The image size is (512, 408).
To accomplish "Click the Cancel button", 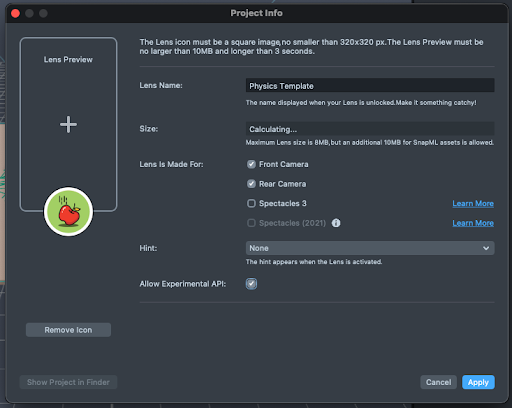I will [x=438, y=382].
